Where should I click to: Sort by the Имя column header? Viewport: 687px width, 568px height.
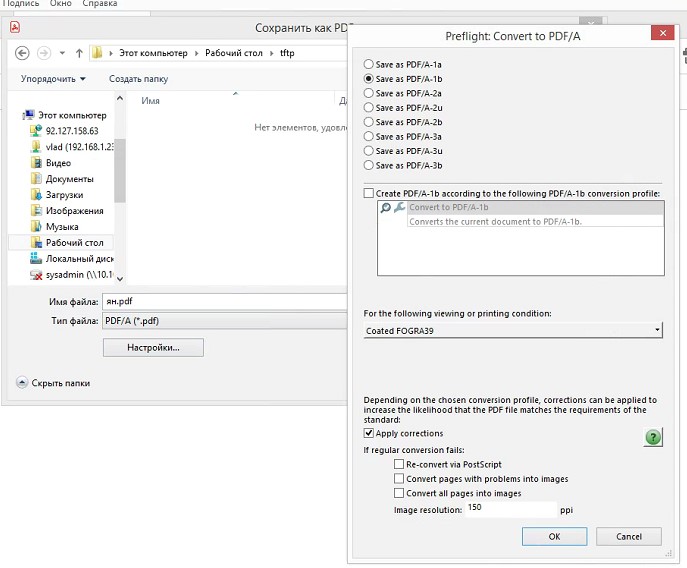pyautogui.click(x=150, y=101)
